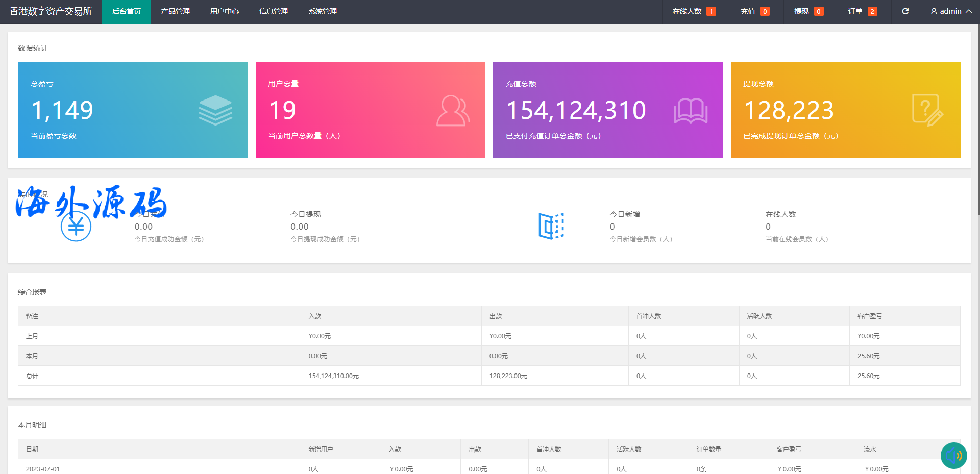Click the users icon on 用户总量 card
This screenshot has height=474, width=980.
click(x=453, y=110)
